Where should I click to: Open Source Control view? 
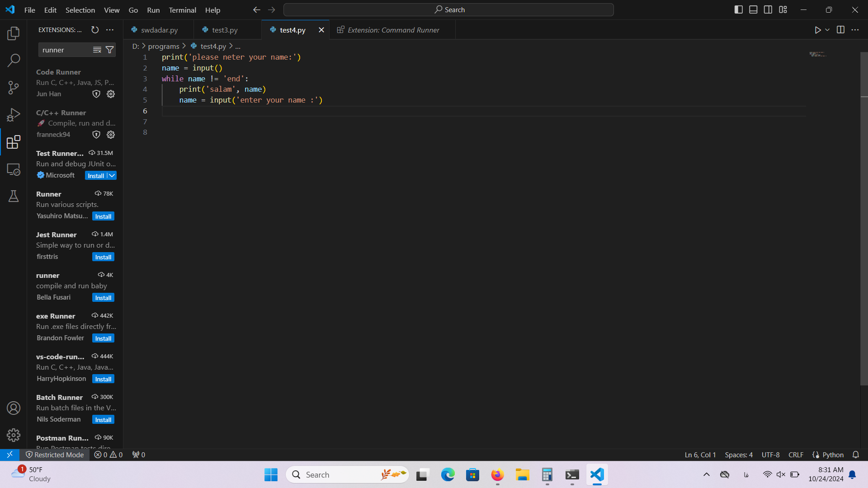pyautogui.click(x=14, y=88)
